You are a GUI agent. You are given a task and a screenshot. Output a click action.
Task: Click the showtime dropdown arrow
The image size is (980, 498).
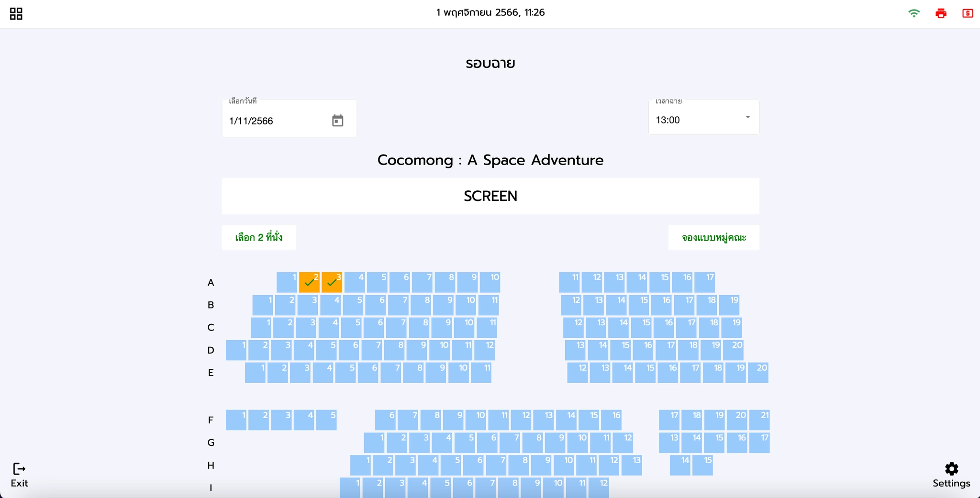point(747,117)
